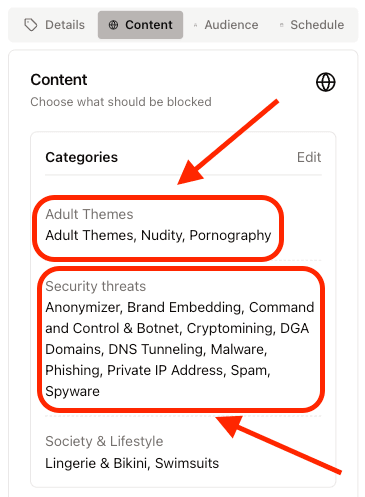365x497 pixels.
Task: Click the 'Lingerie & Bikini, Swimsuits' entry
Action: pyautogui.click(x=132, y=463)
